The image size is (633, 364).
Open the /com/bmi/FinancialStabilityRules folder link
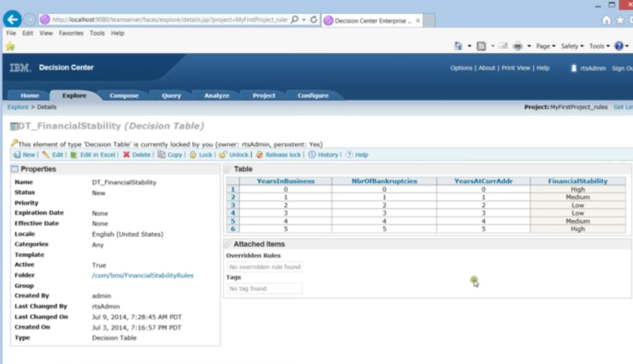pos(143,275)
